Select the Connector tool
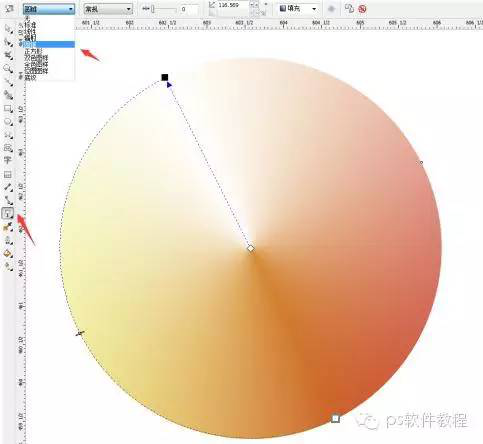 [x=8, y=200]
